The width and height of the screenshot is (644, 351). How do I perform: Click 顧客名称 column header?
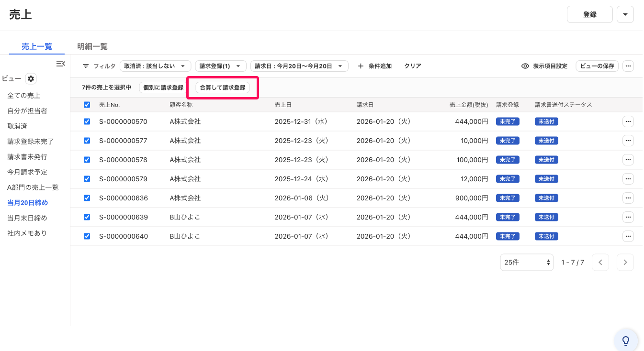(x=181, y=105)
